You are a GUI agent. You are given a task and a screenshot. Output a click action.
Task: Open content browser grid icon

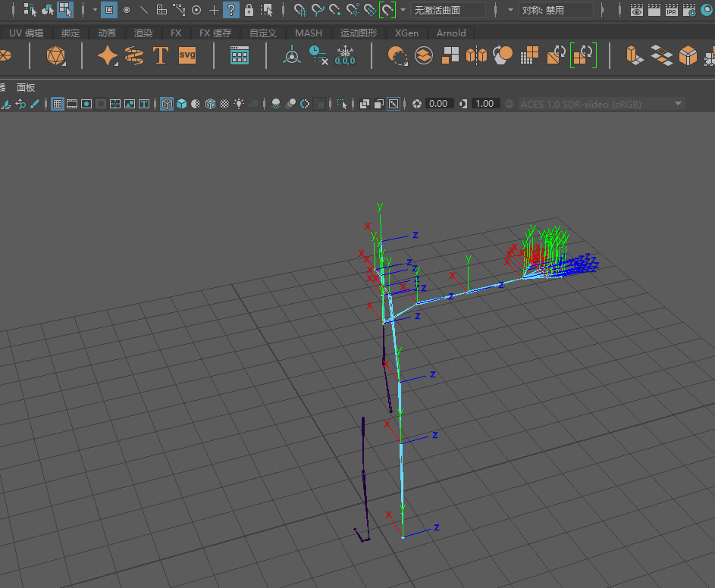pyautogui.click(x=240, y=55)
